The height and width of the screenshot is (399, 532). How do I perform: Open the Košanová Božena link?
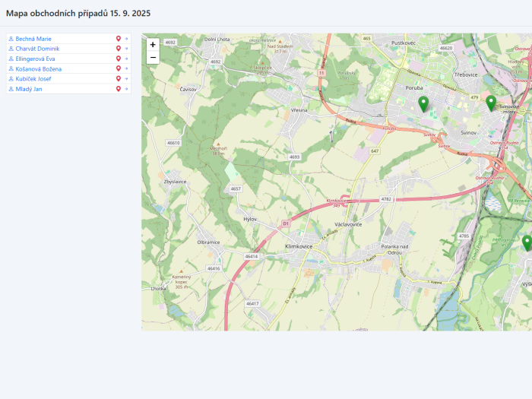click(39, 68)
